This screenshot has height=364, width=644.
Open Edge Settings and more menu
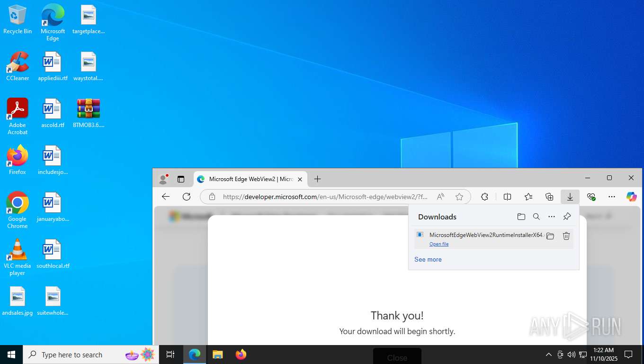[x=612, y=197]
